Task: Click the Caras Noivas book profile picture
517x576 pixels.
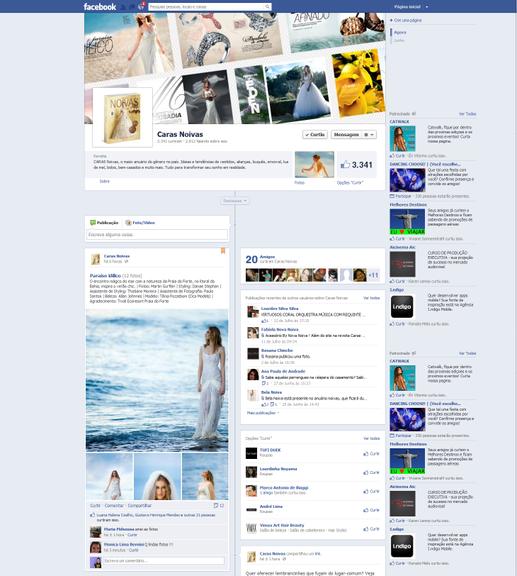Action: click(x=122, y=118)
